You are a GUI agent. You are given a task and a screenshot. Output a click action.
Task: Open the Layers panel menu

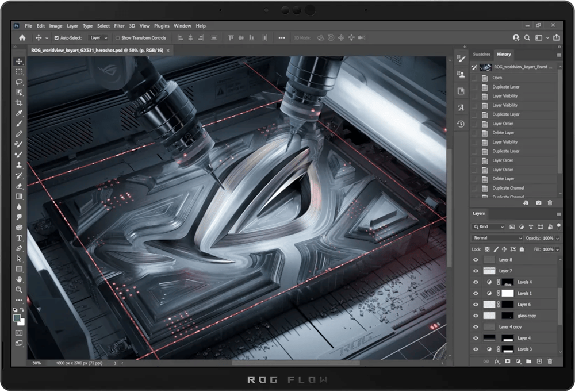pyautogui.click(x=559, y=214)
